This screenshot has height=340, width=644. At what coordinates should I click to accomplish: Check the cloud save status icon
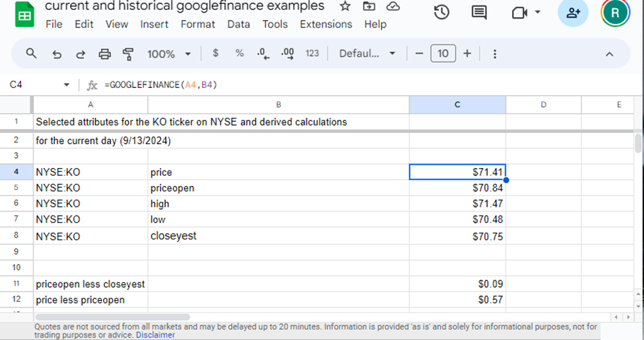click(x=393, y=6)
